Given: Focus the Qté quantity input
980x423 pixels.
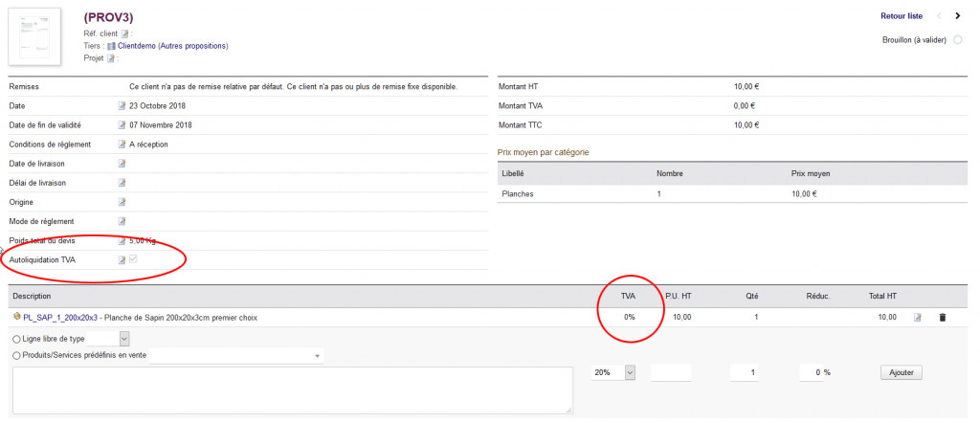Looking at the screenshot, I should (x=745, y=372).
